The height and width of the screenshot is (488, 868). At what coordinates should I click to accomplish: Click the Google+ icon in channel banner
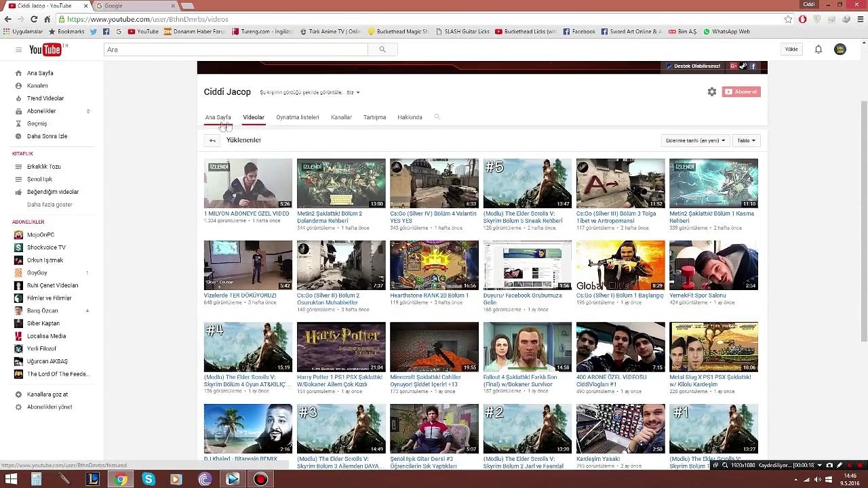tap(733, 66)
